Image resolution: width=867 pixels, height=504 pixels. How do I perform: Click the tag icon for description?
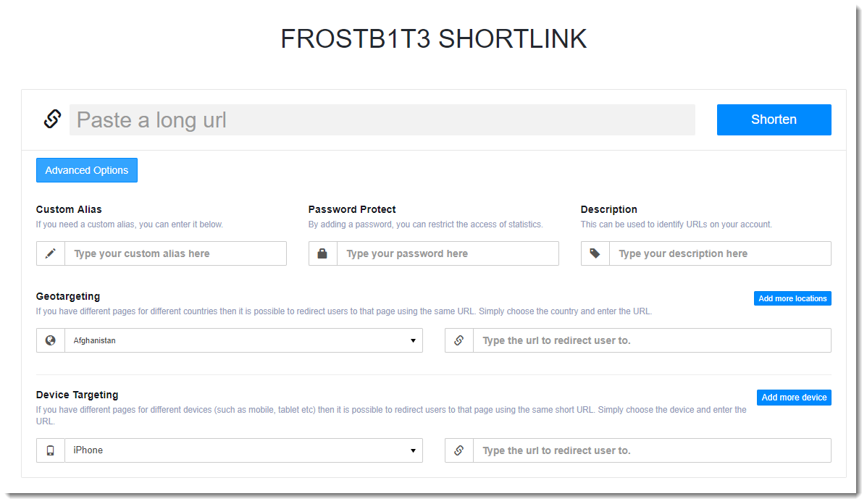595,253
